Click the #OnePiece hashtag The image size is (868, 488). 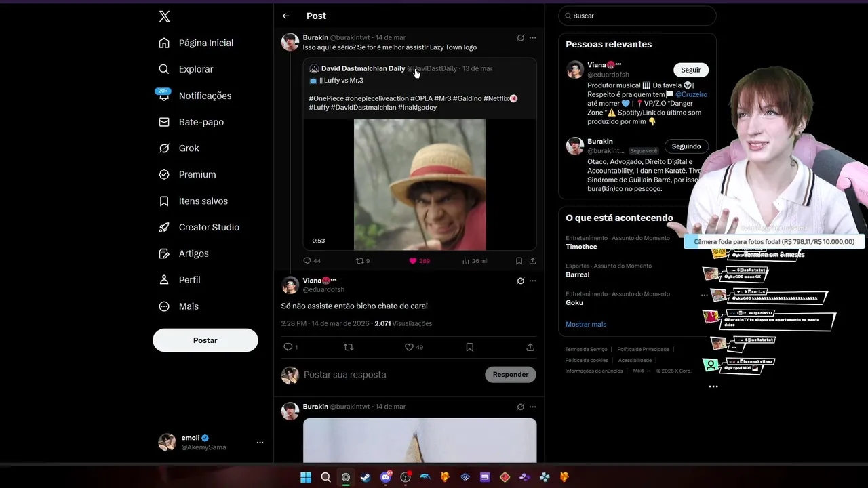325,99
